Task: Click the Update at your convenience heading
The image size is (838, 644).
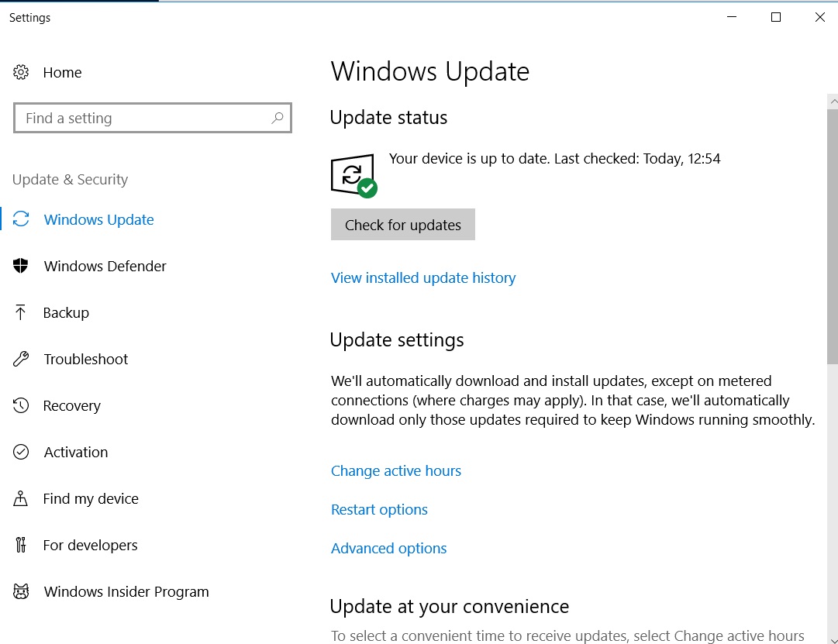Action: [450, 607]
